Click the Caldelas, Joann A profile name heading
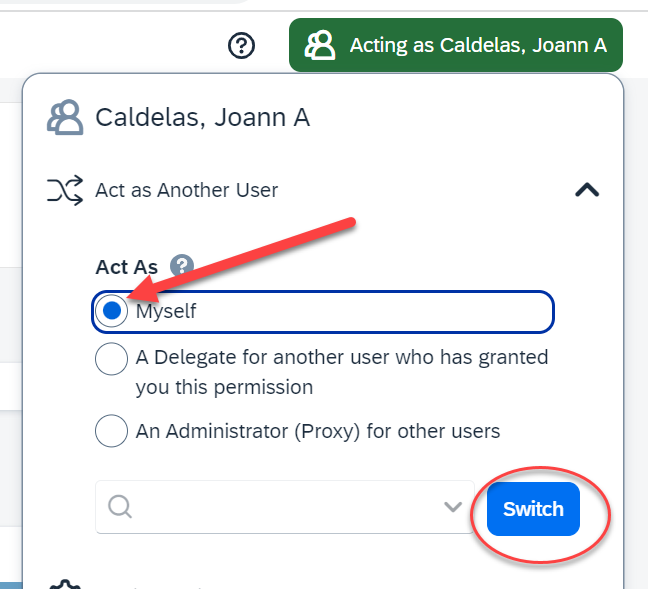The width and height of the screenshot is (648, 589). (x=202, y=118)
